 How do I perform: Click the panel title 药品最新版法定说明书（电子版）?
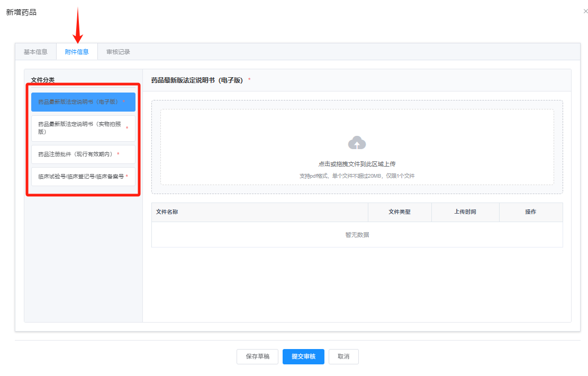pyautogui.click(x=197, y=80)
